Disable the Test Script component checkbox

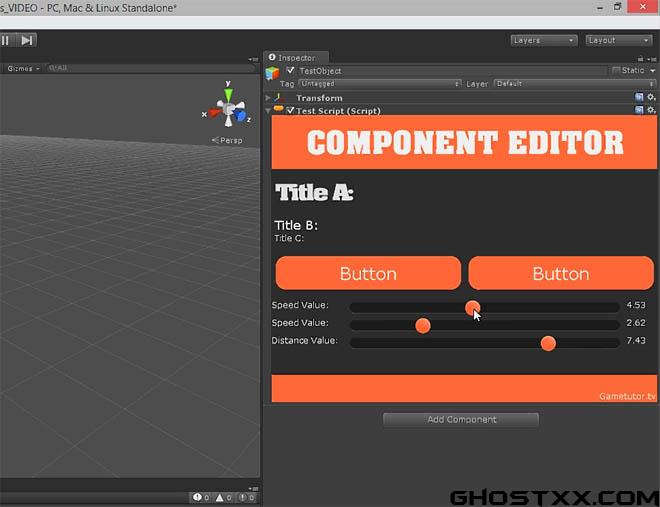pos(290,110)
